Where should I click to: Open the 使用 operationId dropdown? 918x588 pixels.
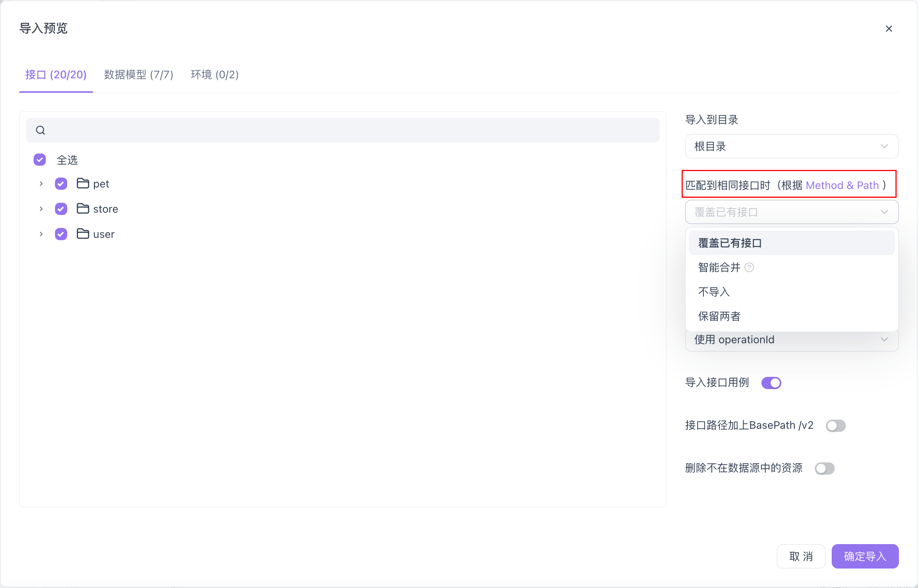point(791,339)
